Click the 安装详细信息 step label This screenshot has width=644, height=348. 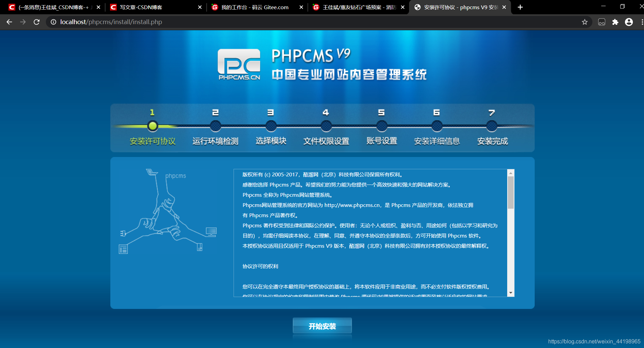437,141
